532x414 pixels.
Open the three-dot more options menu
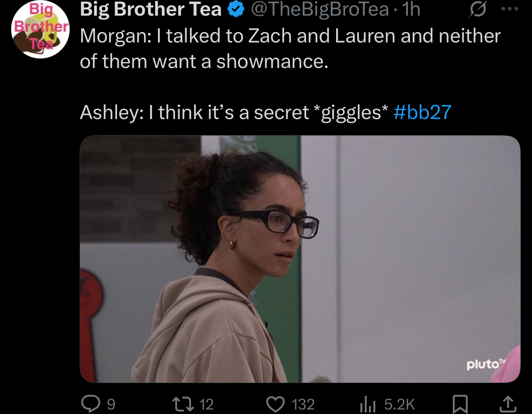[509, 9]
